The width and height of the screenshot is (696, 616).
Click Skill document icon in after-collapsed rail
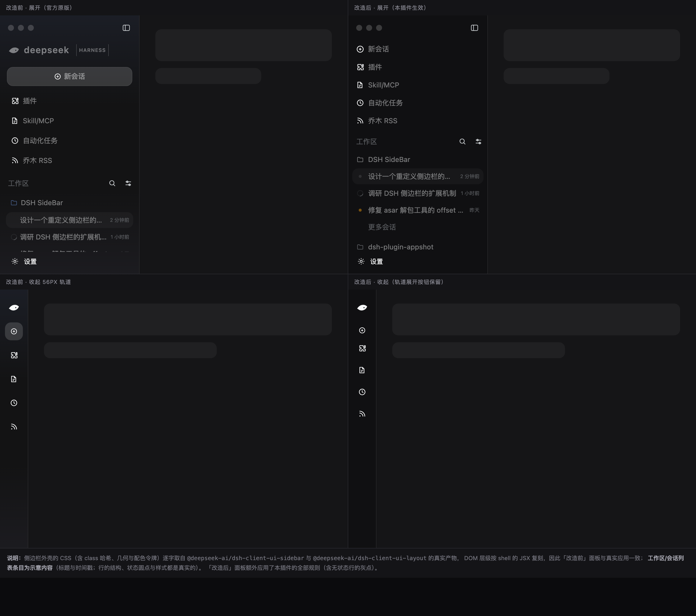tap(362, 370)
